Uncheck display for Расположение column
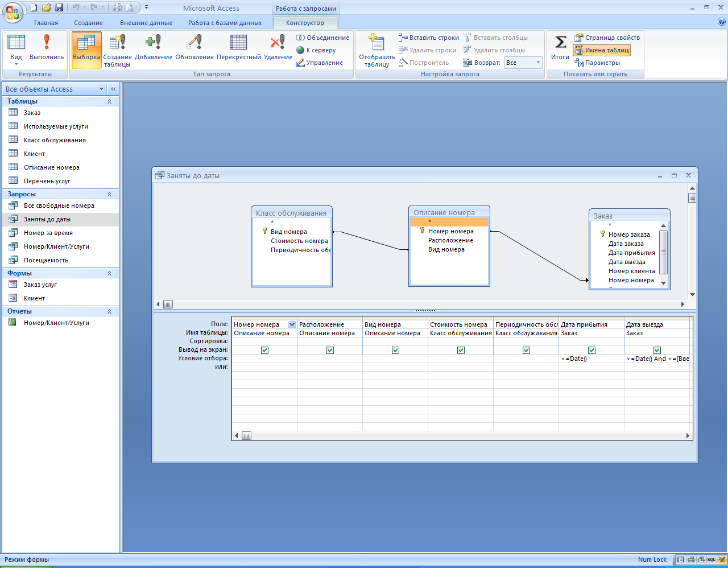 330,350
